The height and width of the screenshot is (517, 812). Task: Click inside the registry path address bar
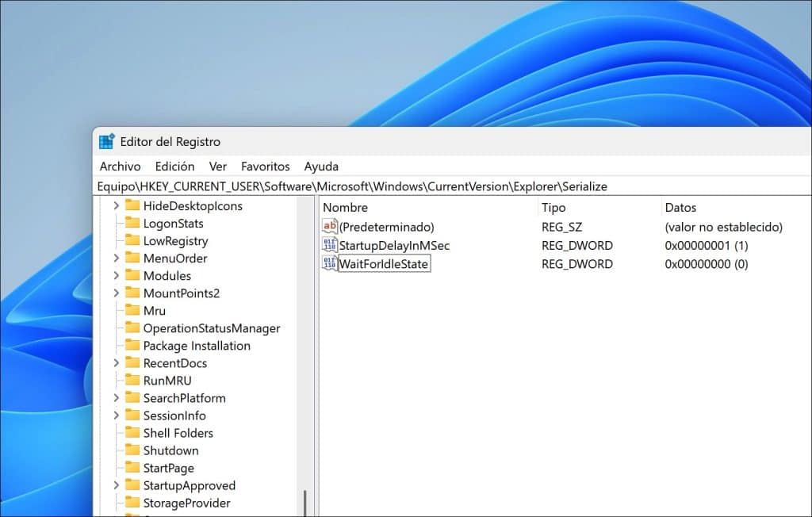click(x=396, y=186)
